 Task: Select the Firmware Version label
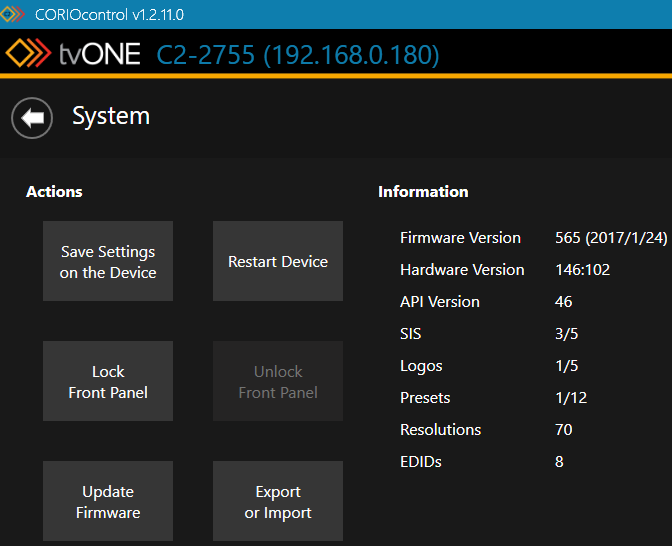460,238
